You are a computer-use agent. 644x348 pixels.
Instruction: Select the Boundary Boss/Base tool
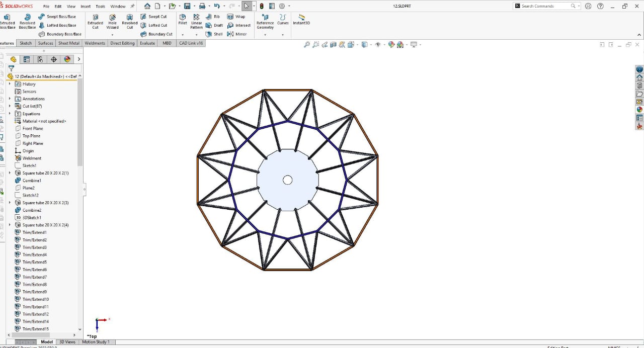60,34
